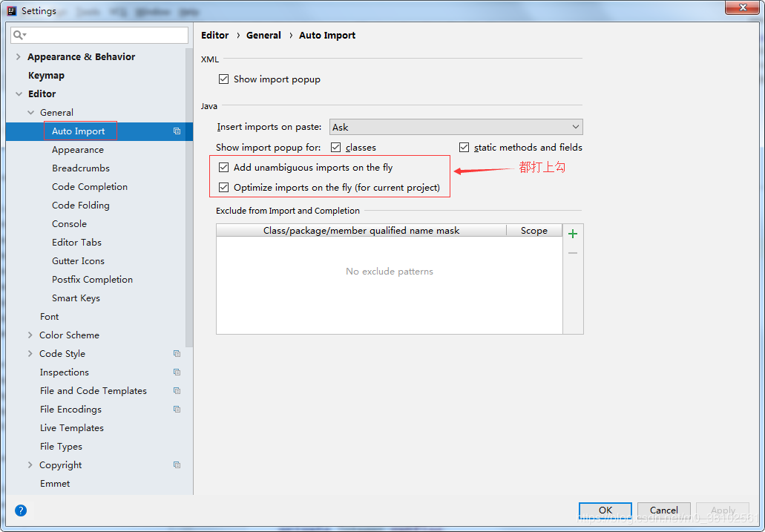Click the project-level copy icon next to Auto Import
The width and height of the screenshot is (765, 532).
point(177,131)
